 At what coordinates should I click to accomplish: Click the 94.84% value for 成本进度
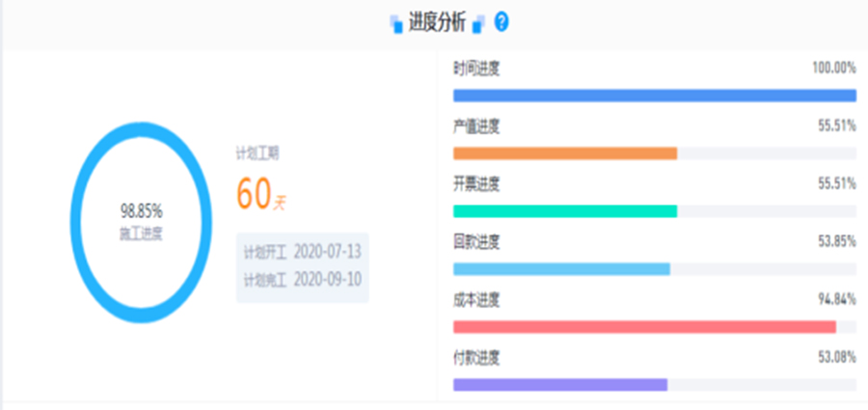[834, 300]
